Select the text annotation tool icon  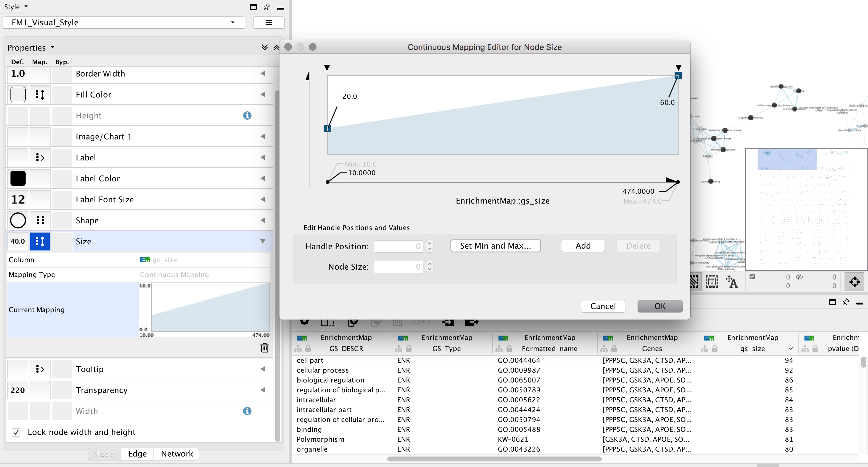pos(712,281)
